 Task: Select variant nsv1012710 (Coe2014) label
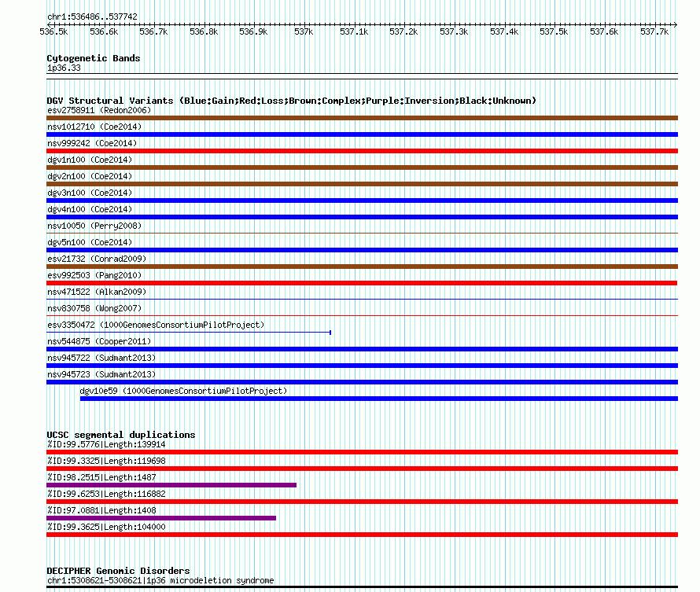(x=94, y=127)
